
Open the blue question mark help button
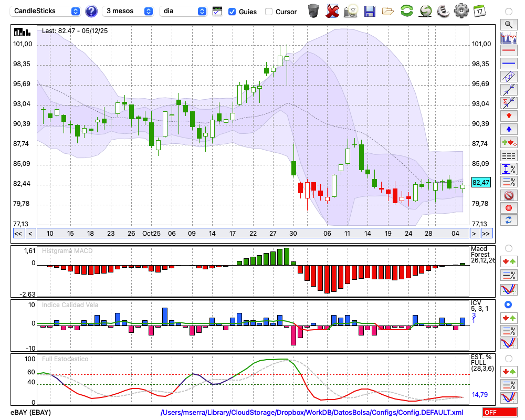coord(91,12)
